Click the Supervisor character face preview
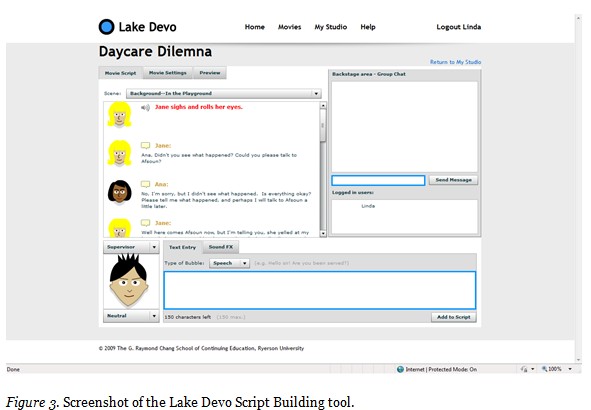 tap(129, 281)
